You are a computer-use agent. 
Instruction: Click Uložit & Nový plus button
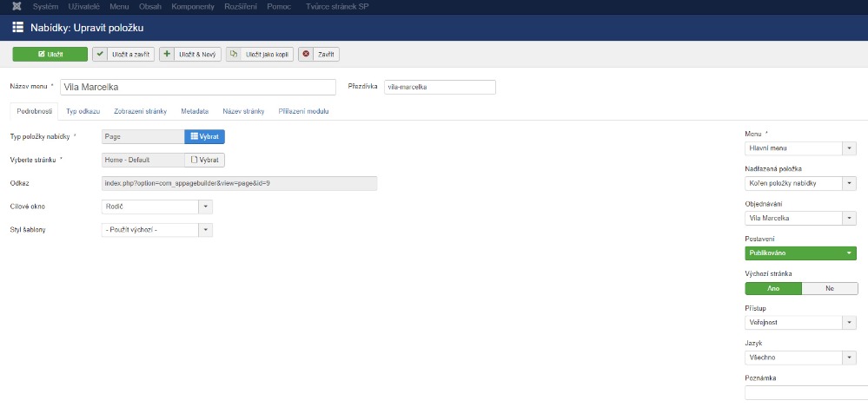point(191,54)
